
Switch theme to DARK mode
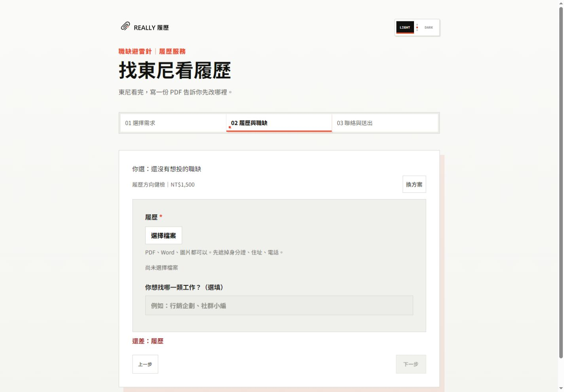click(x=429, y=27)
